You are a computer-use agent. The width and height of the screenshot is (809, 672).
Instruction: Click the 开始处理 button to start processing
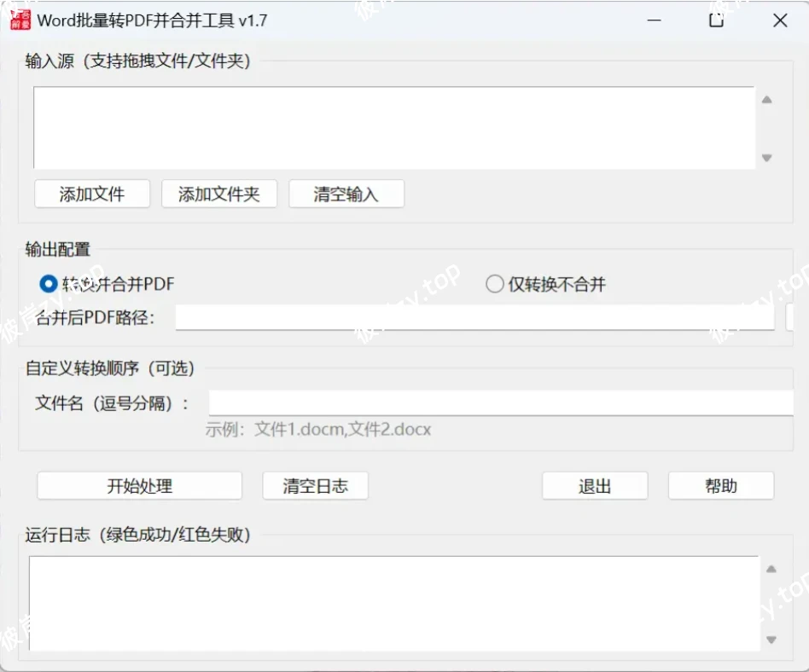click(139, 485)
